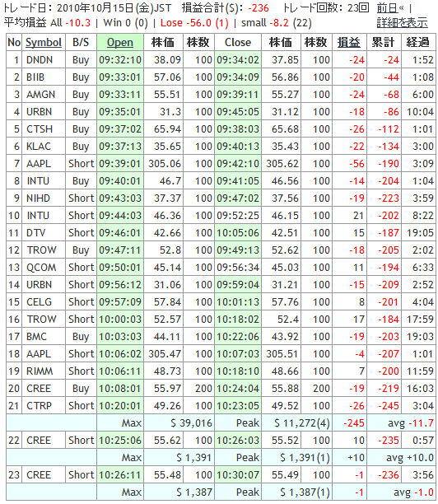Click the total P&L value -236 in header

pyautogui.click(x=259, y=7)
